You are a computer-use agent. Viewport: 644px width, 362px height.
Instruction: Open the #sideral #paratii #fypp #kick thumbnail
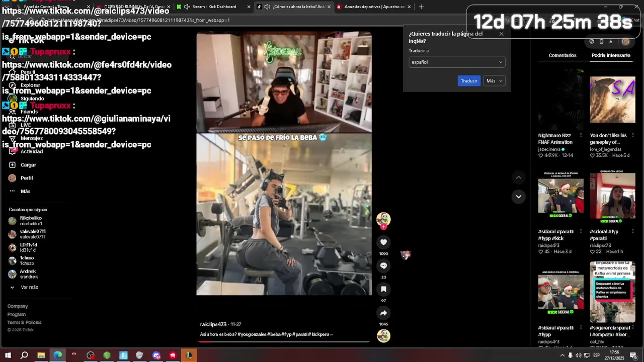(560, 196)
